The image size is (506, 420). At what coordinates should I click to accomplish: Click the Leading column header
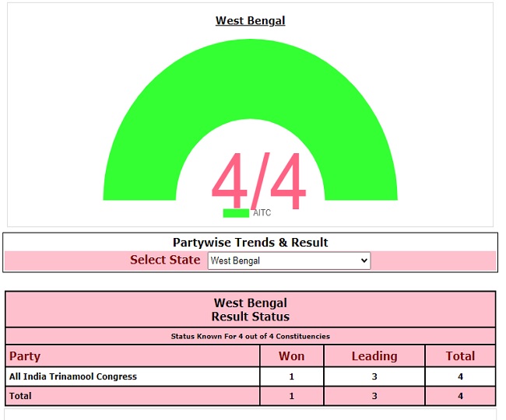coord(374,356)
